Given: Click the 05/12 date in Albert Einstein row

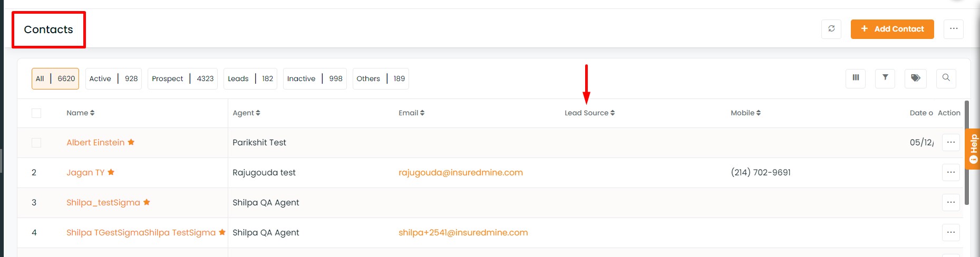Looking at the screenshot, I should [x=921, y=142].
